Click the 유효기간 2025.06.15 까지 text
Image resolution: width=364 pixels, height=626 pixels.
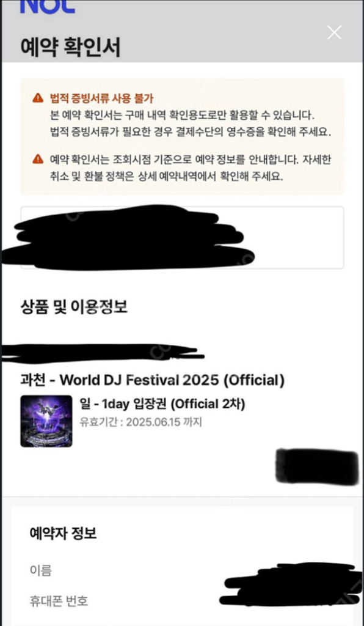coord(141,422)
